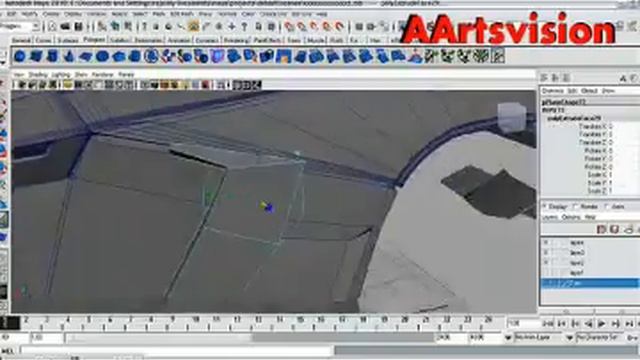Switch to the Animation shelf tab
The image size is (640, 360).
click(179, 40)
